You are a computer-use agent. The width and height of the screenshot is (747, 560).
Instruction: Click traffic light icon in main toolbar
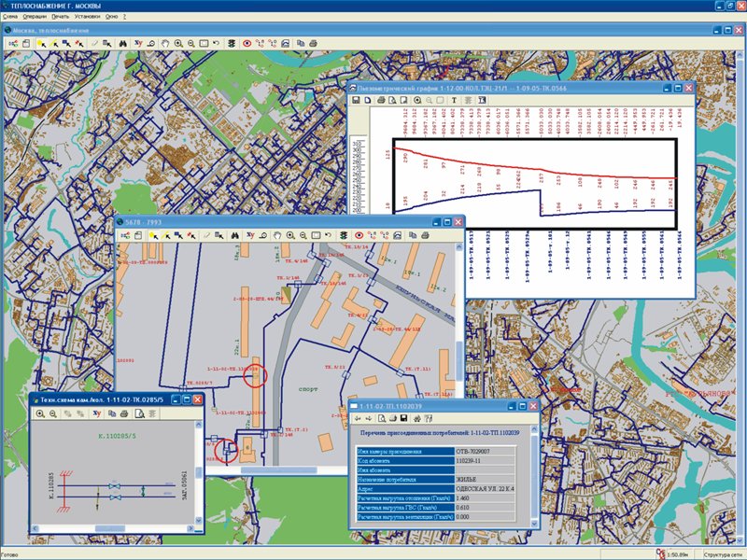(x=230, y=43)
